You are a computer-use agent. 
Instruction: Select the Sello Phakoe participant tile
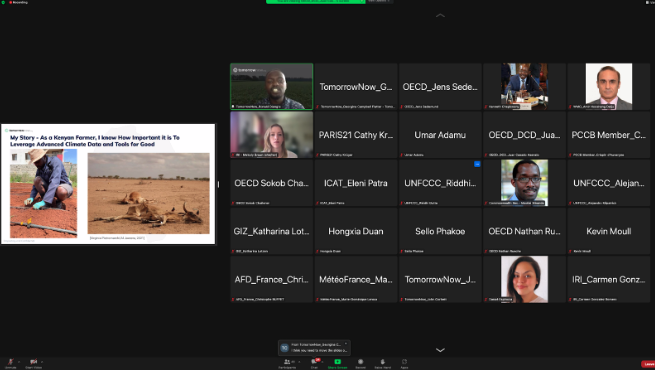pyautogui.click(x=440, y=231)
